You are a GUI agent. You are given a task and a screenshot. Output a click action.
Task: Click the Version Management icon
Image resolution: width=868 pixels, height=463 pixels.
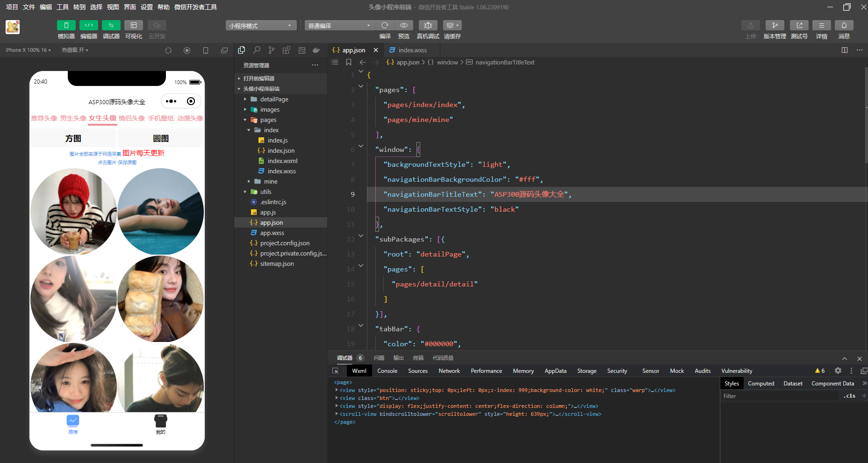pos(775,25)
